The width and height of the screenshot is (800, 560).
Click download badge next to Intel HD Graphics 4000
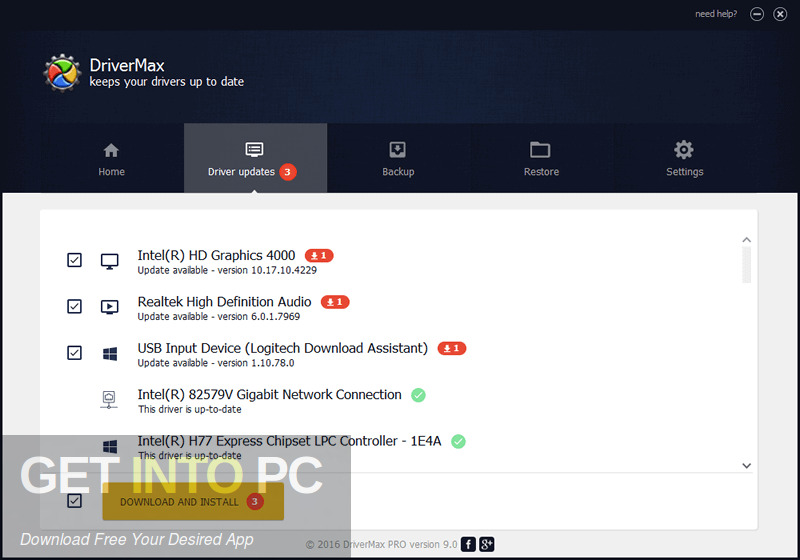tap(319, 256)
